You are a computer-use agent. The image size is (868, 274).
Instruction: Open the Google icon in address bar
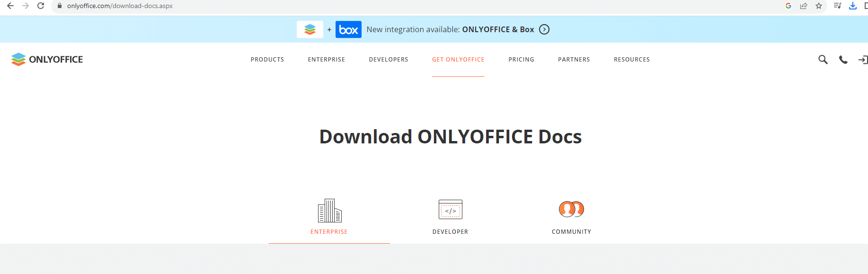[x=788, y=6]
